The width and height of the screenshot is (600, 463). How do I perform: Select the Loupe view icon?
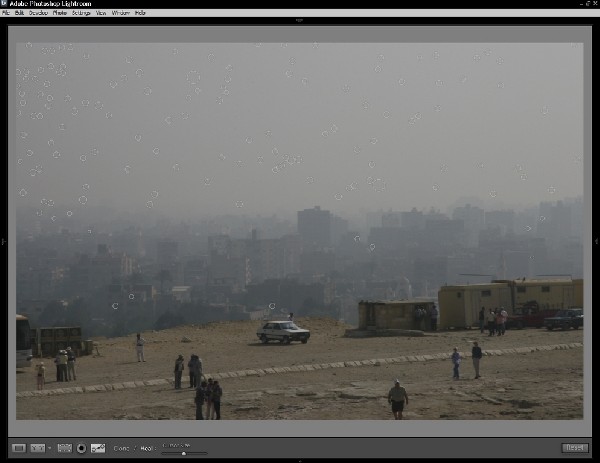[18, 448]
